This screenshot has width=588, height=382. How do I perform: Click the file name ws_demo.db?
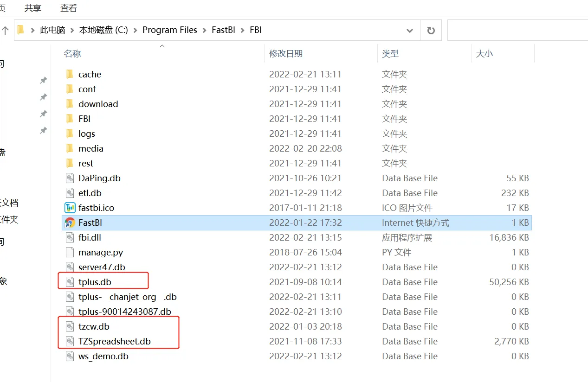tap(103, 356)
